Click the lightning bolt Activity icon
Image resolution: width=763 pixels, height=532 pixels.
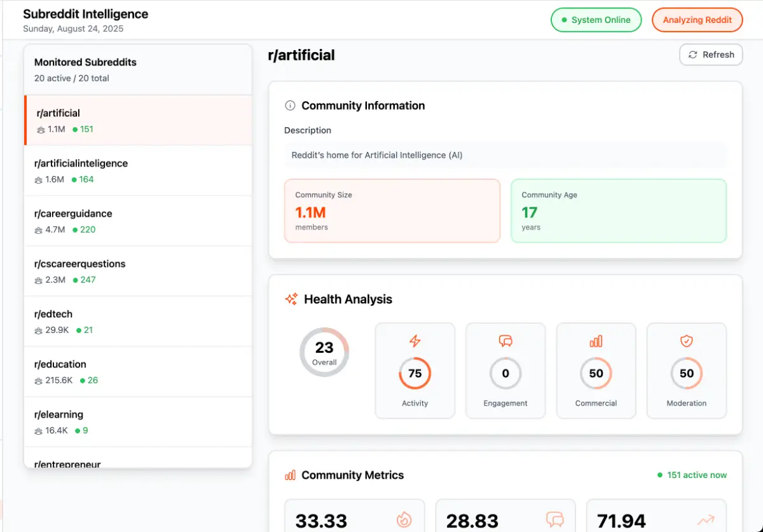coord(415,341)
